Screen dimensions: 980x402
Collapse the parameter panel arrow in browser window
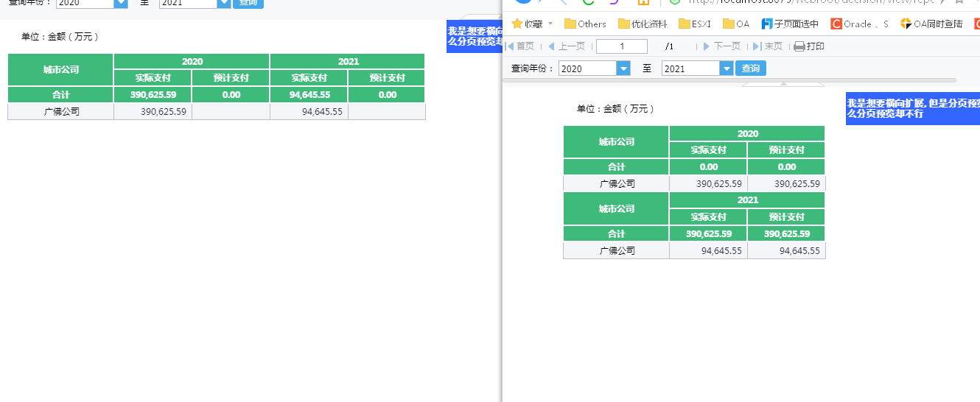[x=783, y=84]
